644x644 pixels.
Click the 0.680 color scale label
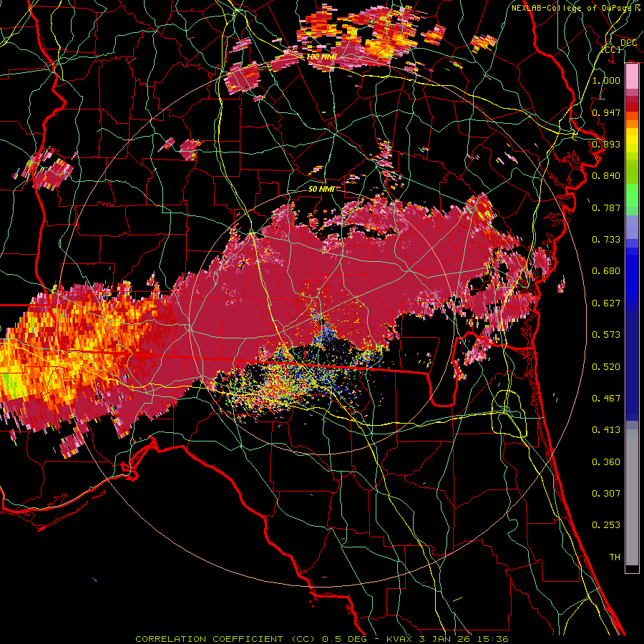[x=606, y=271]
